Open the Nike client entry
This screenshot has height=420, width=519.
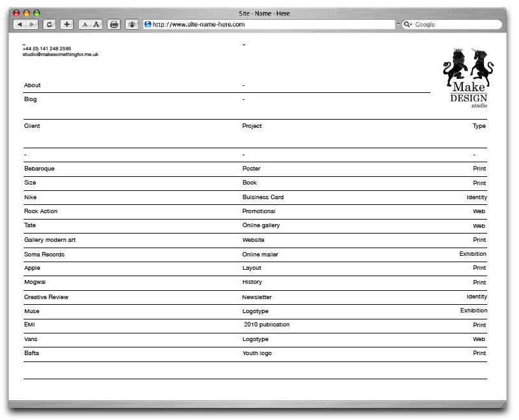click(x=30, y=197)
